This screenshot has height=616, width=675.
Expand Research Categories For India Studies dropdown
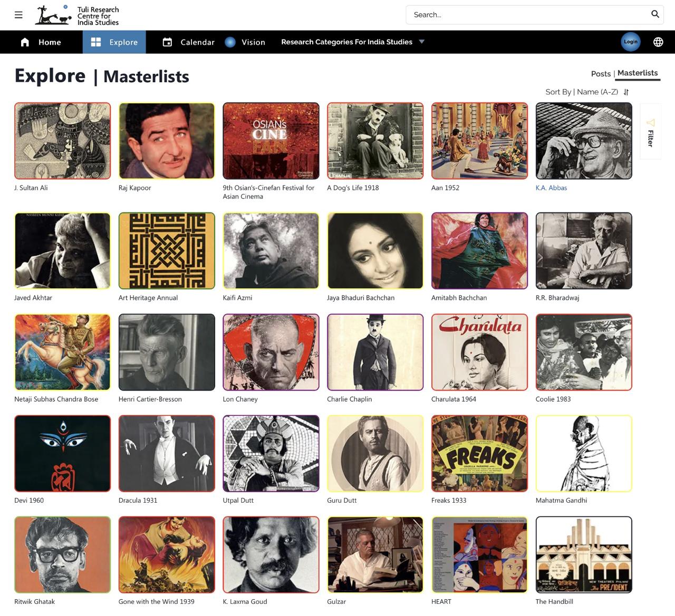click(x=353, y=42)
